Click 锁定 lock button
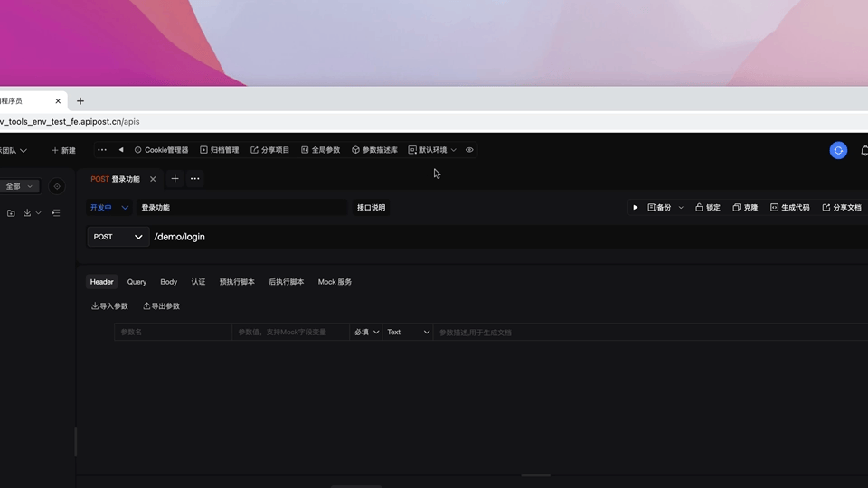The height and width of the screenshot is (488, 868). click(x=708, y=208)
